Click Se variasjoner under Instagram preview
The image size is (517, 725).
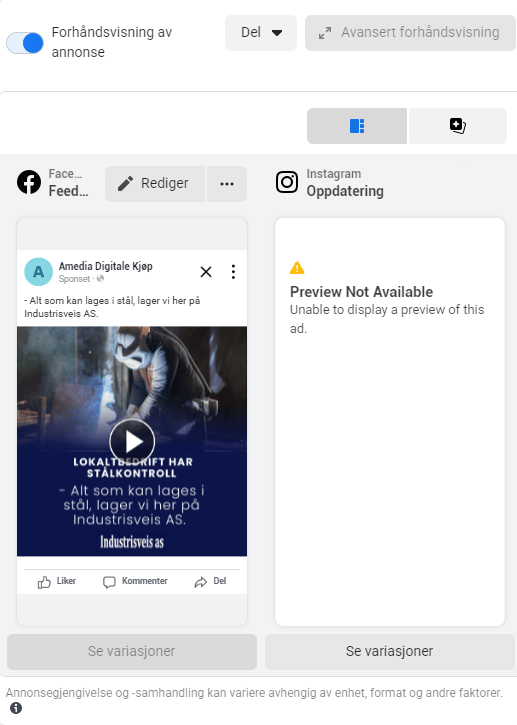point(389,651)
